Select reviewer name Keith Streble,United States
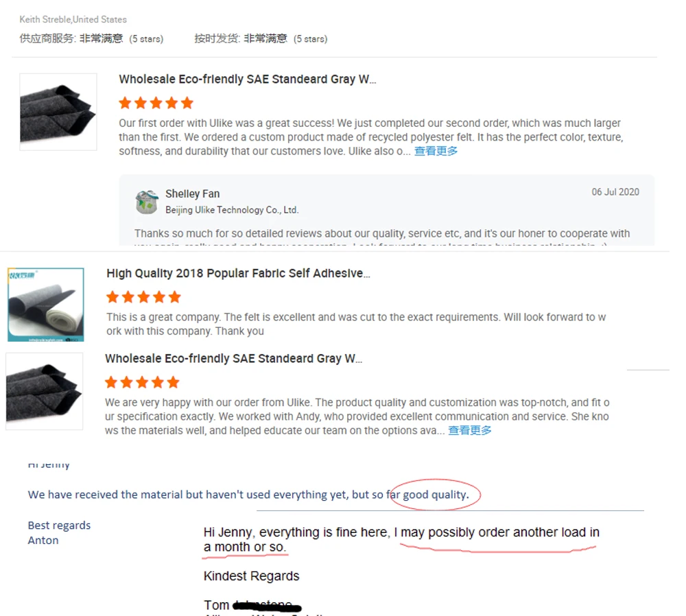 (x=73, y=19)
